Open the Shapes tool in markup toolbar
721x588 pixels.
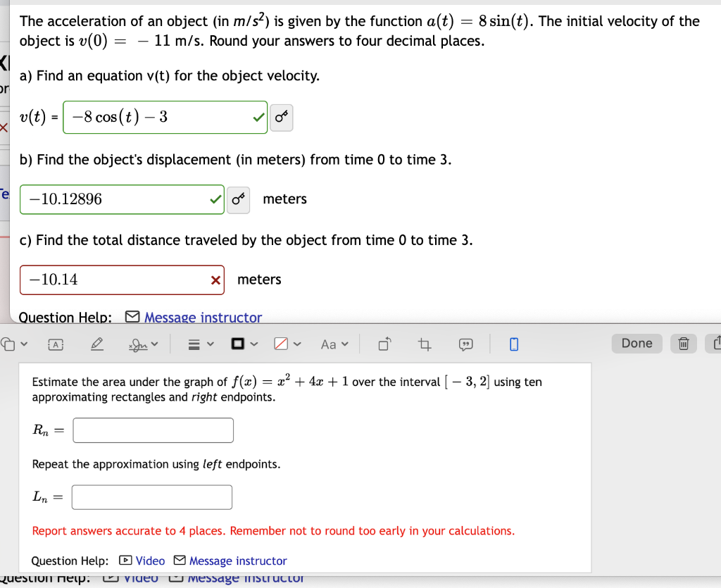[x=7, y=344]
